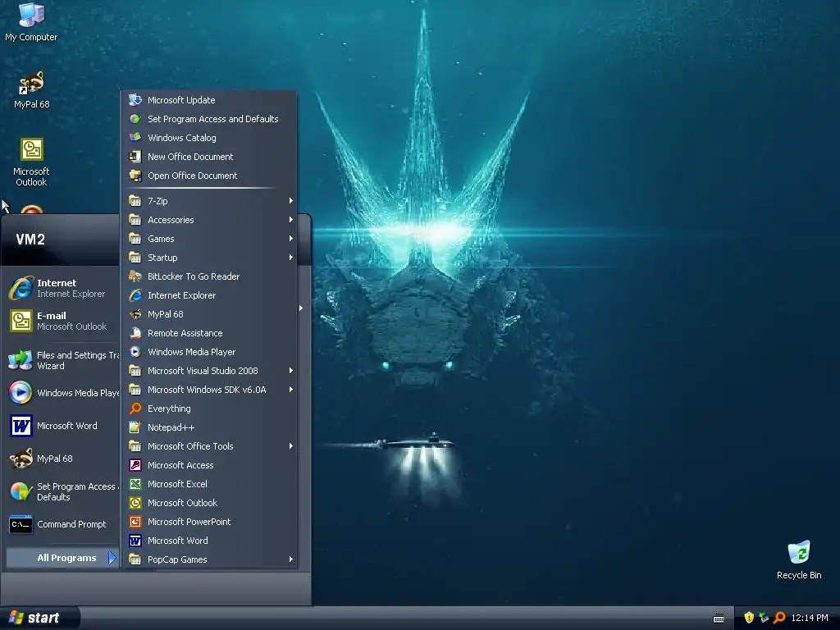Open Internet Explorer pinned Start menu item

pyautogui.click(x=62, y=288)
